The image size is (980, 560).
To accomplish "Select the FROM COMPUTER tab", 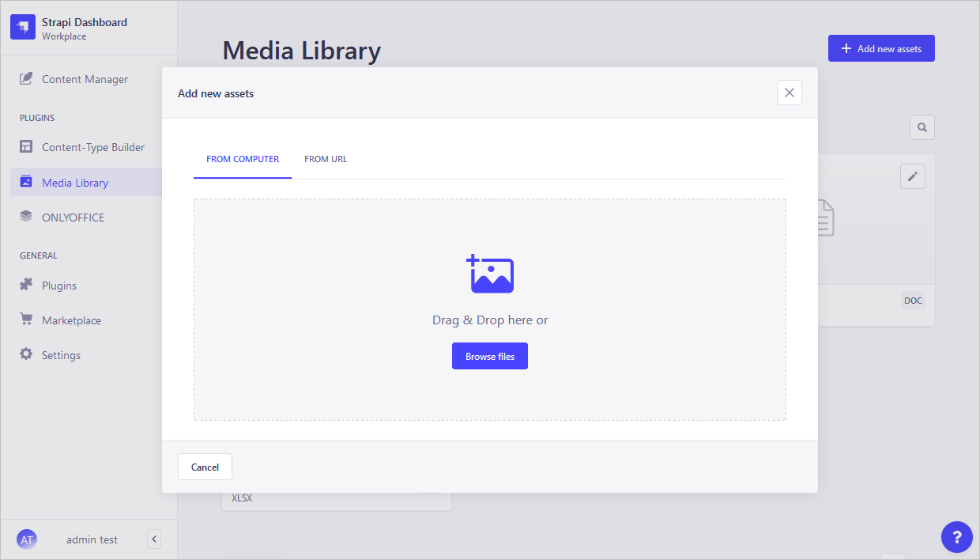I will click(x=242, y=158).
